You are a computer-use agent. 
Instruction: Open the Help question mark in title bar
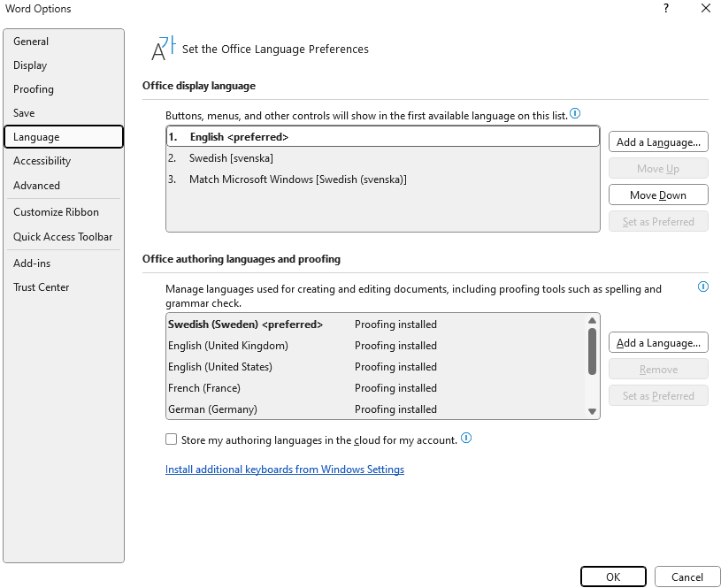[665, 8]
